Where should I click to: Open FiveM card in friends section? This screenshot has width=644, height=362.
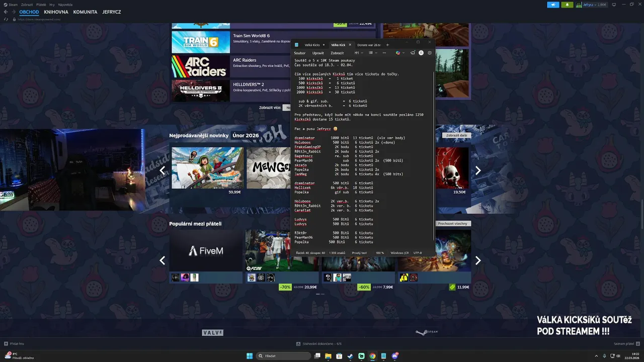206,250
